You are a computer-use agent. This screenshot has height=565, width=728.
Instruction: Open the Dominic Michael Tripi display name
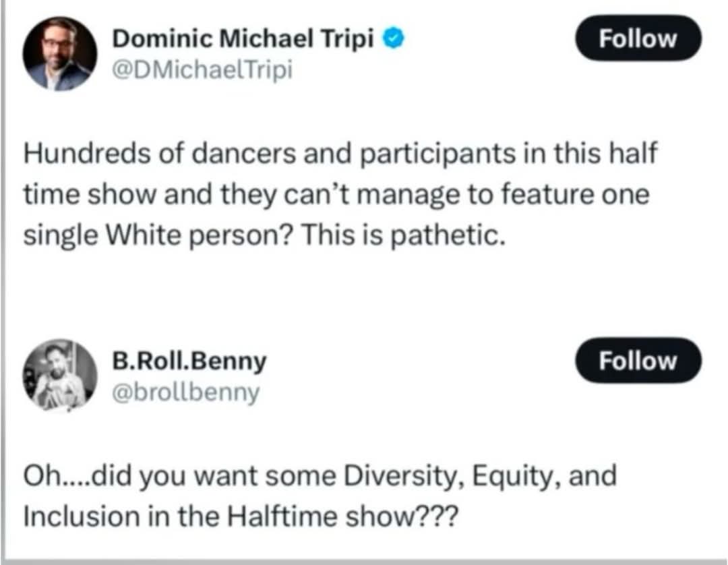coord(243,39)
